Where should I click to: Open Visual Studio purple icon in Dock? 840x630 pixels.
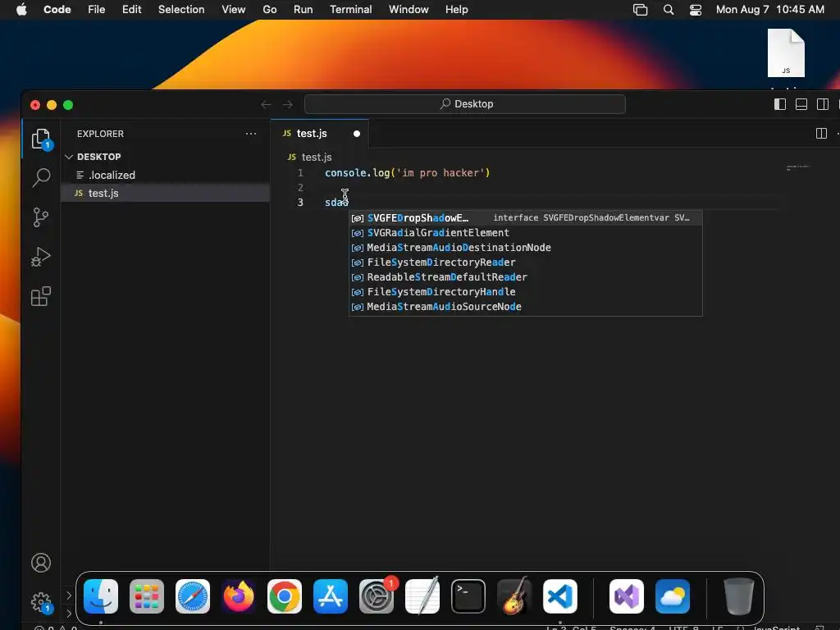pos(626,596)
